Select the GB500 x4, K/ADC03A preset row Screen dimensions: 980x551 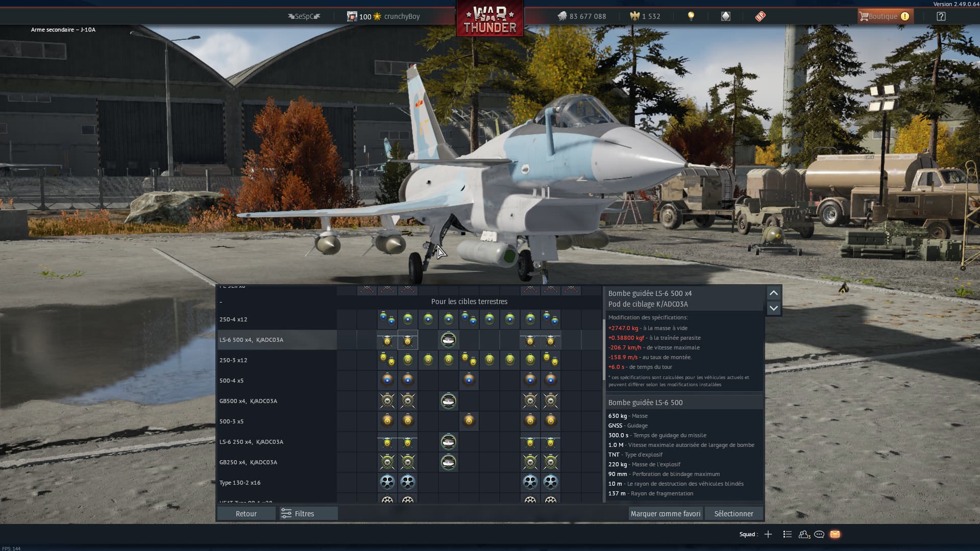tap(249, 401)
